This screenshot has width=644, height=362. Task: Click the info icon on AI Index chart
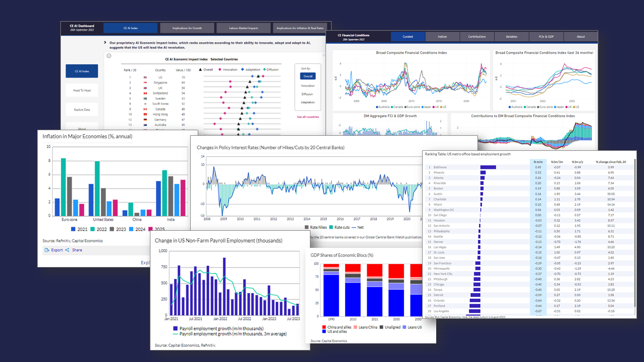pyautogui.click(x=109, y=56)
